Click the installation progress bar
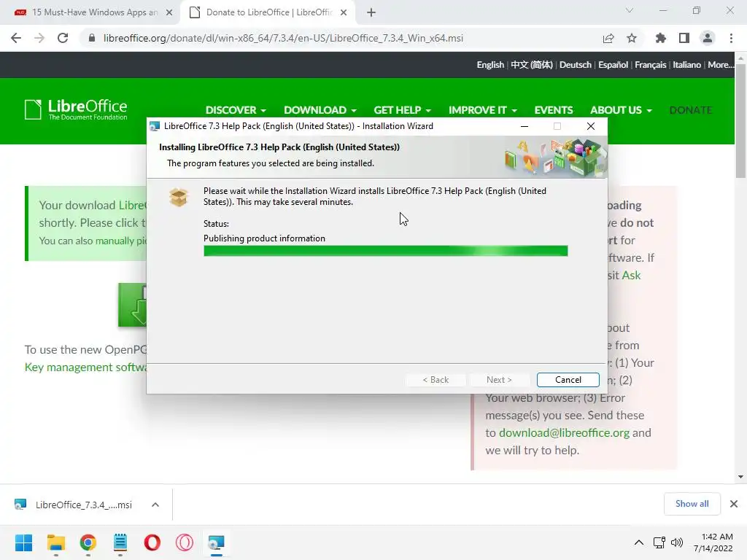 pos(385,251)
